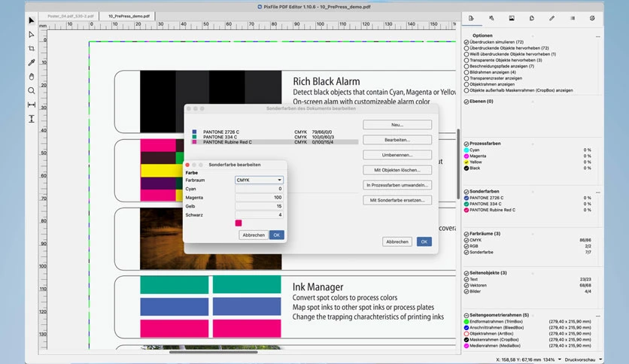
Task: Enable 'Weiß überdruckende Objekte hervorheben (1)'
Action: pos(466,54)
